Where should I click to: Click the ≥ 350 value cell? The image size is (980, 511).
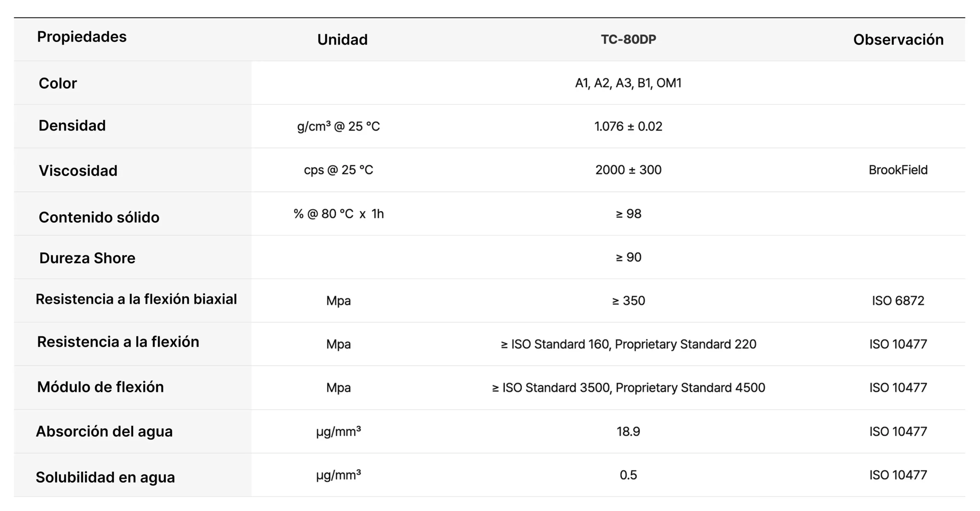(x=628, y=301)
